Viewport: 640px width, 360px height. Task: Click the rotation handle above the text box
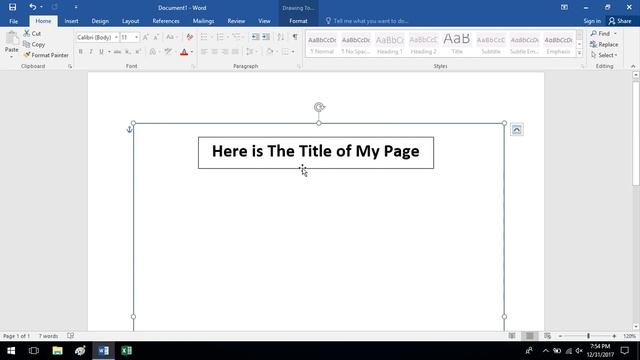coord(319,107)
